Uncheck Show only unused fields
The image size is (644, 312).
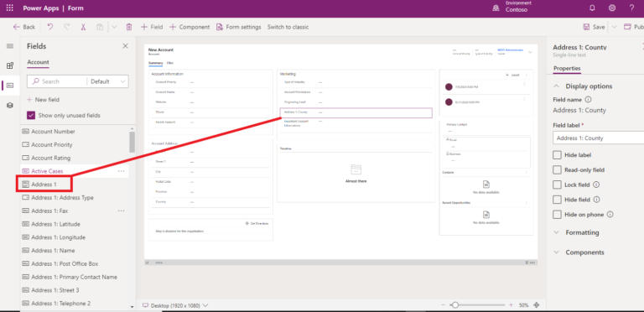coord(31,116)
